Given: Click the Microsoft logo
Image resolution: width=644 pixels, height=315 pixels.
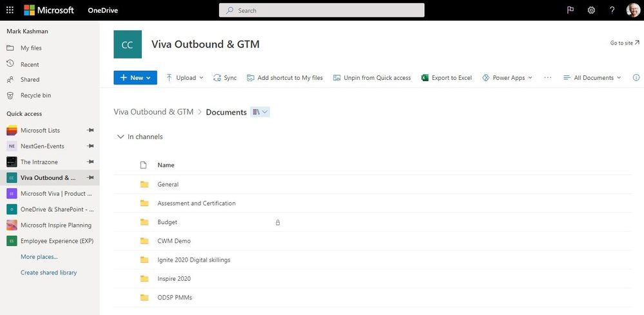Looking at the screenshot, I should (49, 10).
